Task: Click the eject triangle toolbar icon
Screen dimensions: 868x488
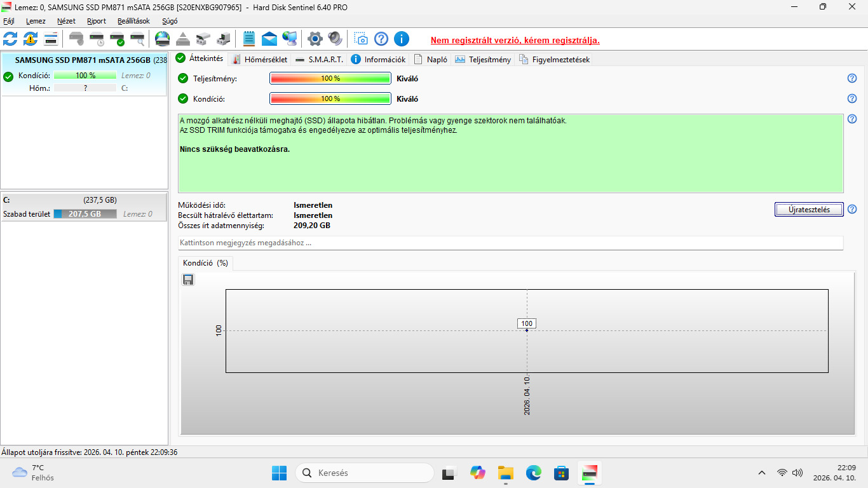Action: [183, 39]
